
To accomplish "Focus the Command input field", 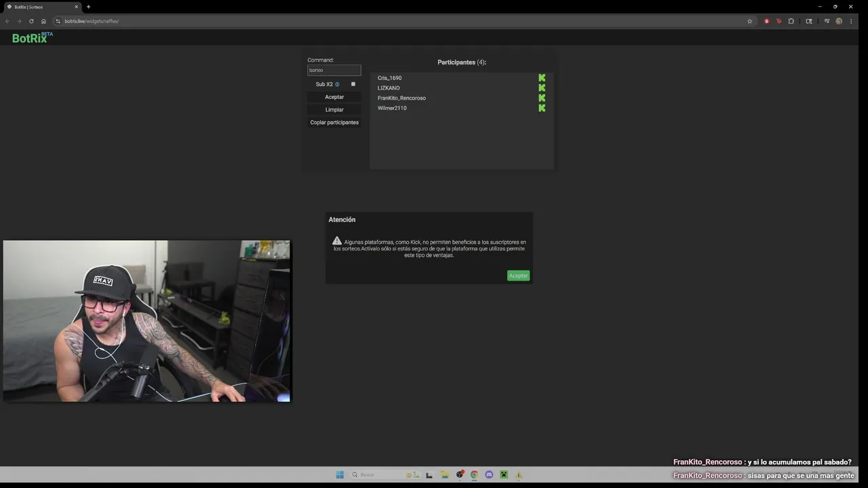I will (x=334, y=70).
